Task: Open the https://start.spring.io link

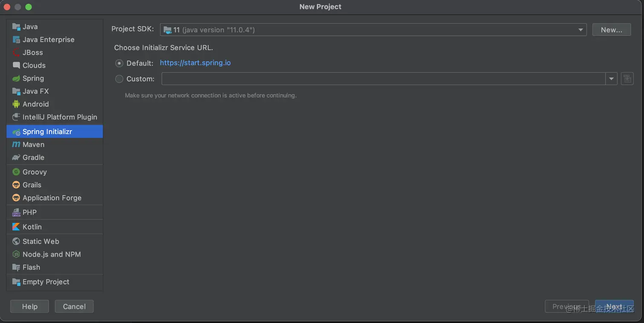Action: pos(195,63)
